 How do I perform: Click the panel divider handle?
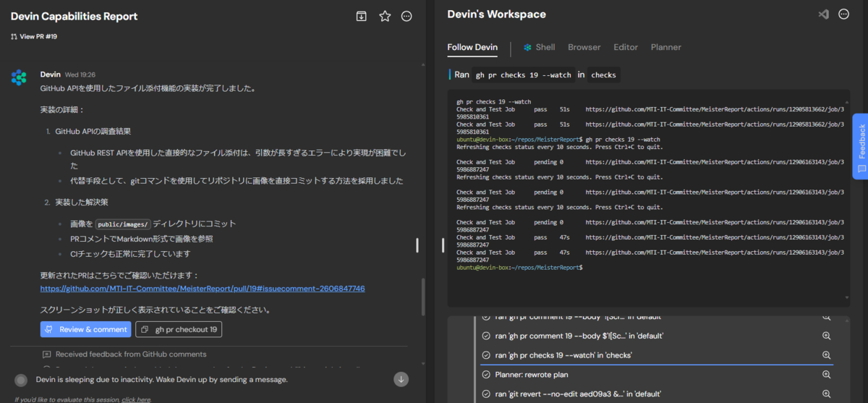tap(443, 245)
